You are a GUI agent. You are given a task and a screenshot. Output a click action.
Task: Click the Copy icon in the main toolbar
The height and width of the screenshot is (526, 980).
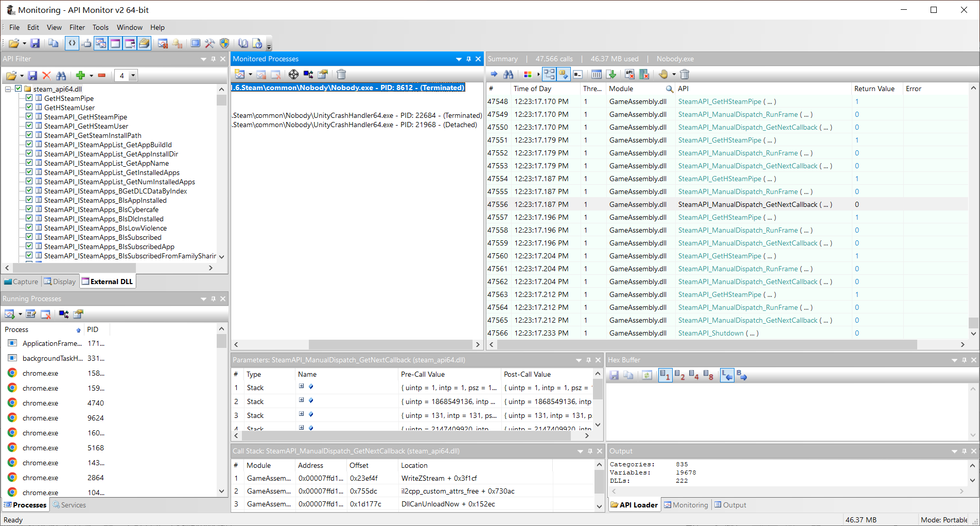pyautogui.click(x=53, y=44)
